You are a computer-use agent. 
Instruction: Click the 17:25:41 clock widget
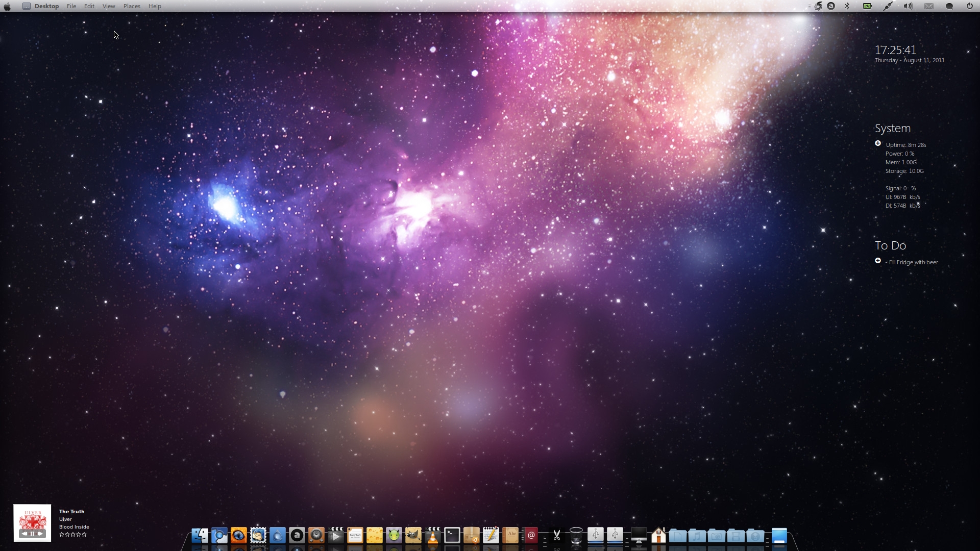(x=895, y=50)
